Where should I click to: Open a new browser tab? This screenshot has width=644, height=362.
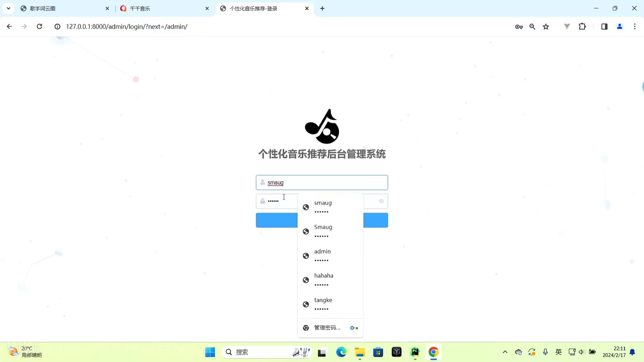[322, 9]
